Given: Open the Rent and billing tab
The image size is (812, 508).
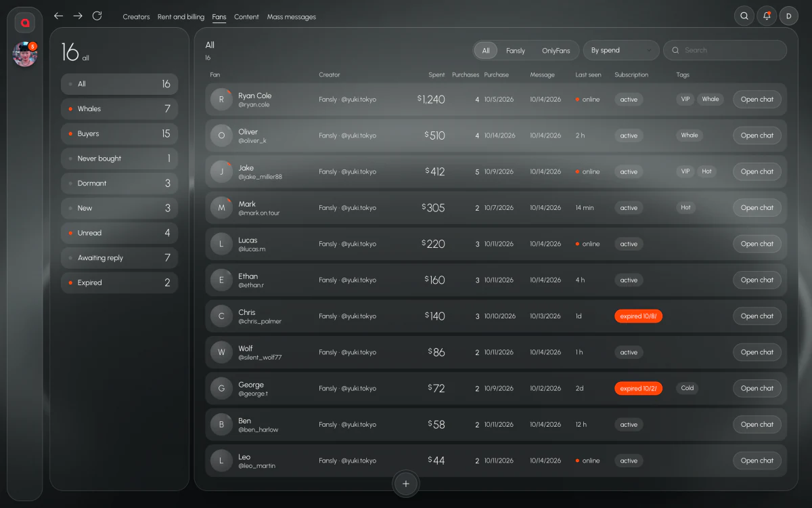Looking at the screenshot, I should [181, 17].
